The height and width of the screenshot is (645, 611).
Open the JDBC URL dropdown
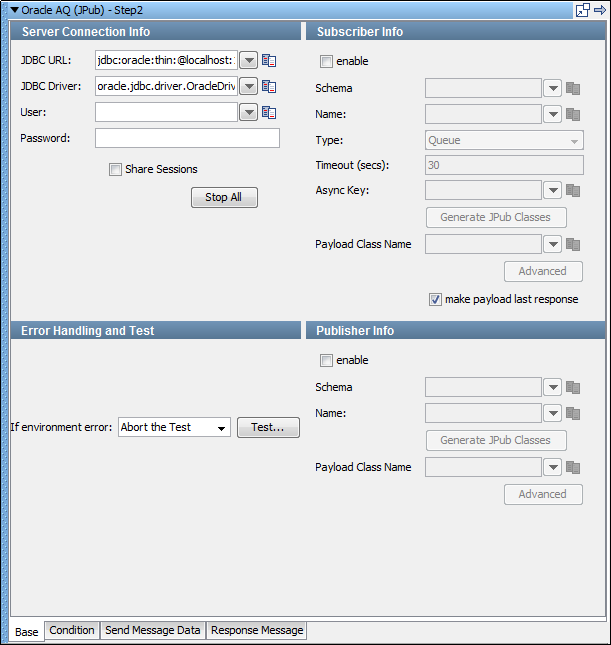249,60
